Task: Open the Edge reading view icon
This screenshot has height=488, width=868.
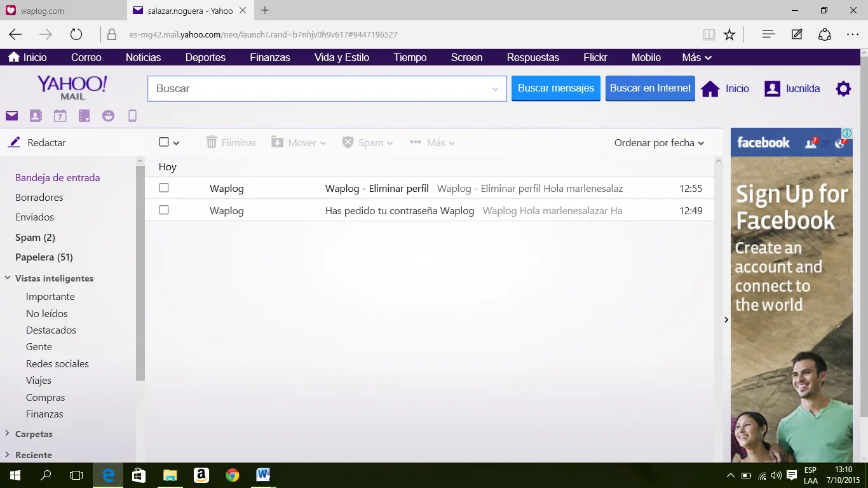Action: (709, 34)
